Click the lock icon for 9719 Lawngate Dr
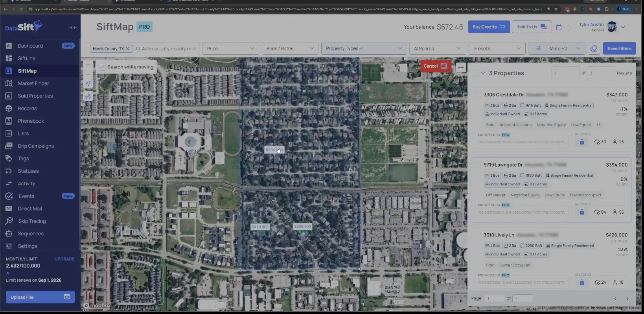644x314 pixels. (x=581, y=212)
